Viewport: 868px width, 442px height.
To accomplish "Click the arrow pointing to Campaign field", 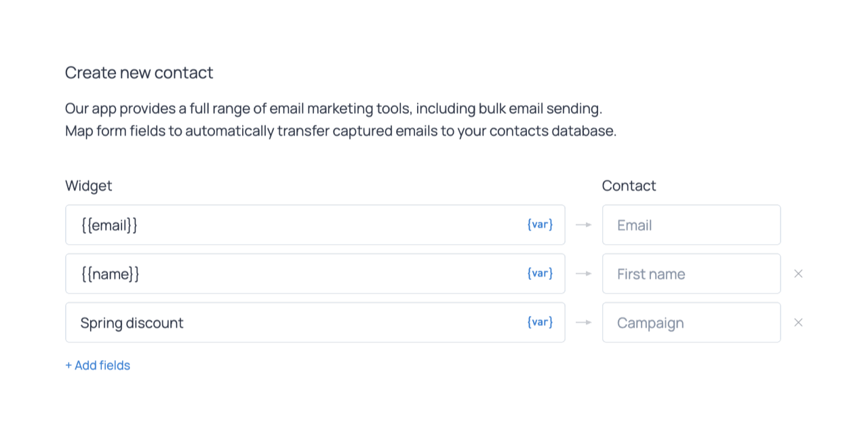I will (583, 322).
